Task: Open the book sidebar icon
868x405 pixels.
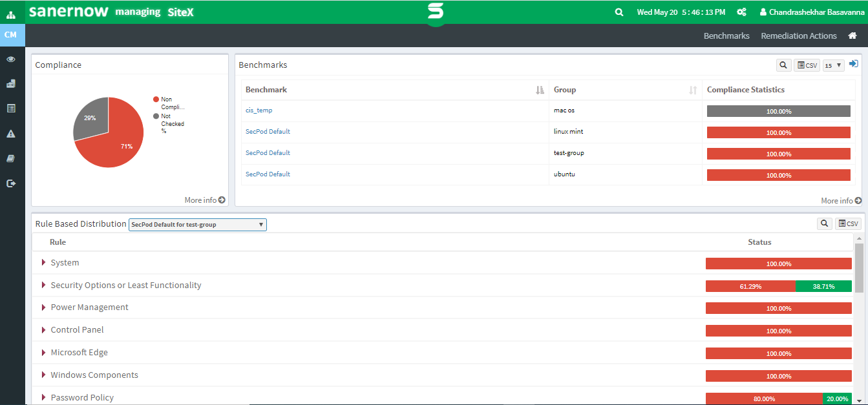Action: point(11,158)
